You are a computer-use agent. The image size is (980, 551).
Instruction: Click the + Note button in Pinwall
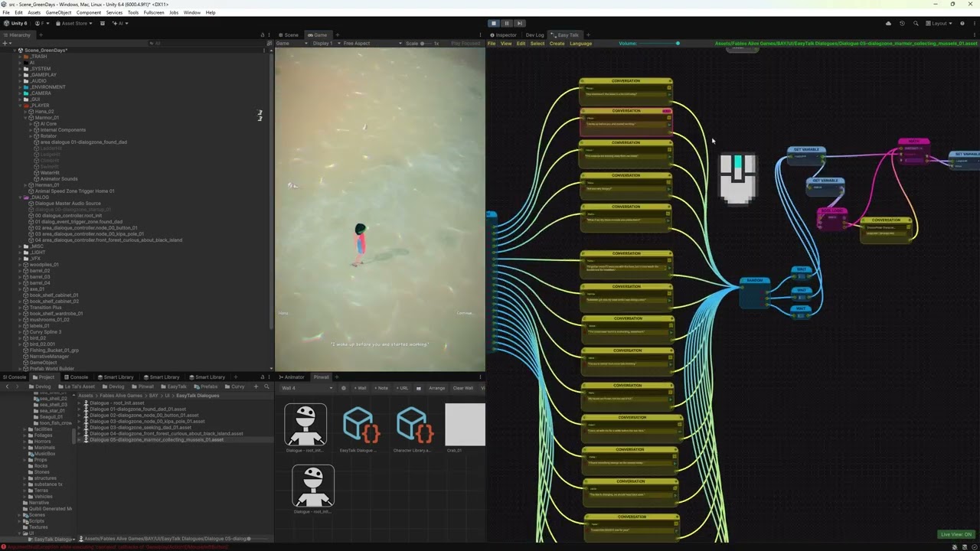pyautogui.click(x=381, y=388)
